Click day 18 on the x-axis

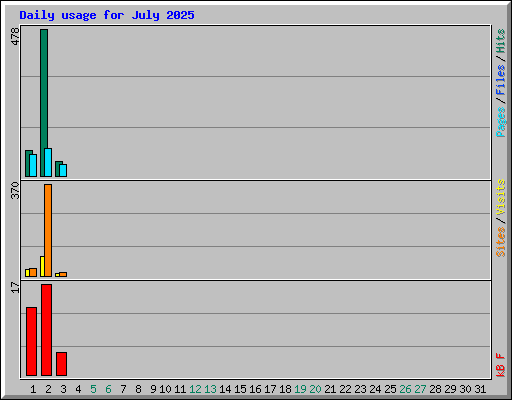click(x=285, y=389)
